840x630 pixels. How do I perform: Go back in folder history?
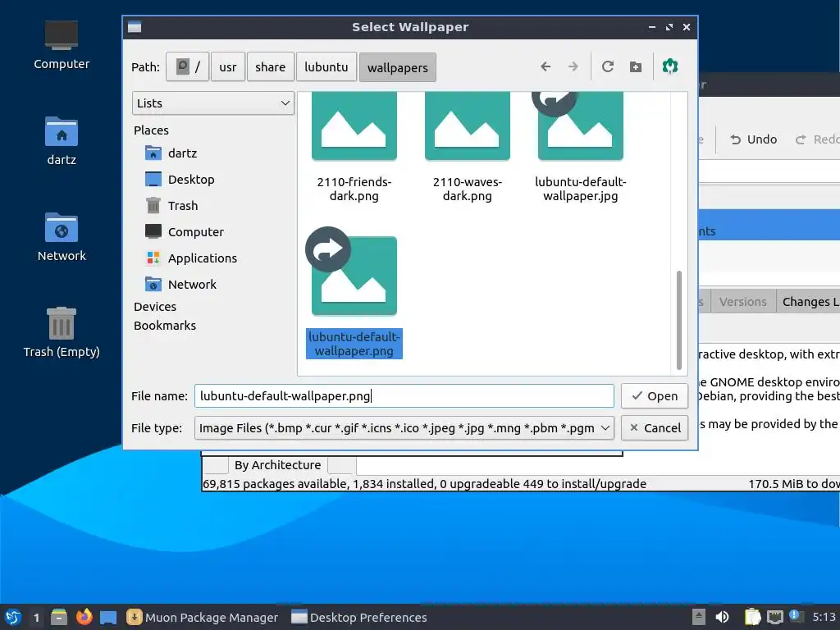click(546, 67)
